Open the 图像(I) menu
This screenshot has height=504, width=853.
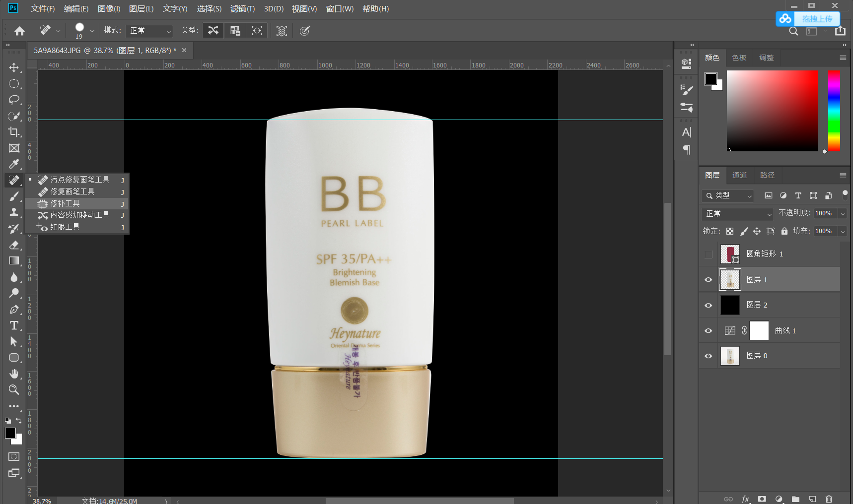(109, 9)
